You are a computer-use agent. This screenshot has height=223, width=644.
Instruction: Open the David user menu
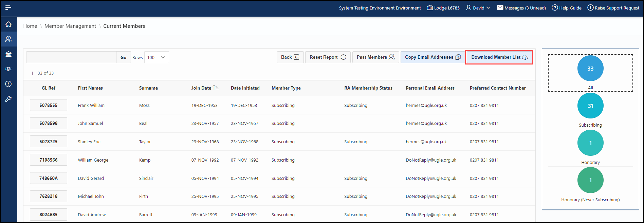click(x=478, y=8)
